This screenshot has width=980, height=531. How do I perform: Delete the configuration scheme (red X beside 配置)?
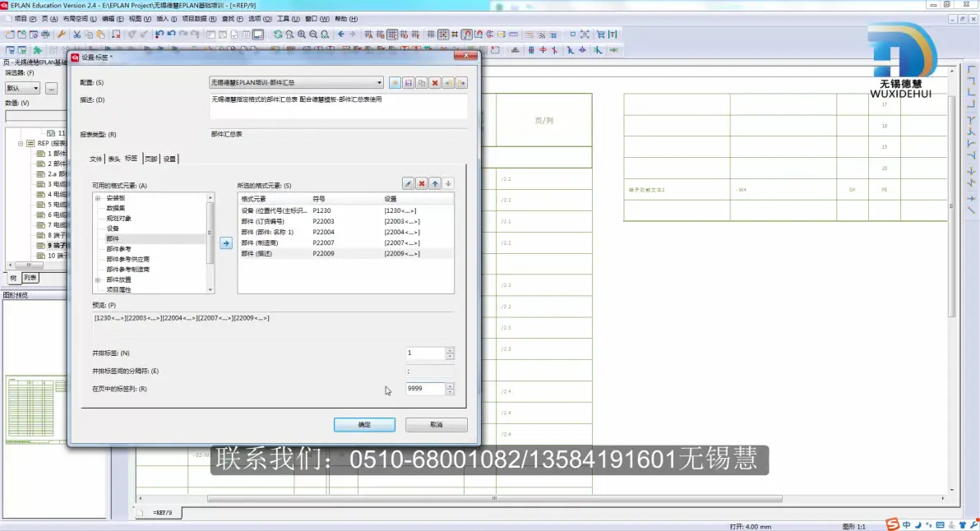[435, 82]
